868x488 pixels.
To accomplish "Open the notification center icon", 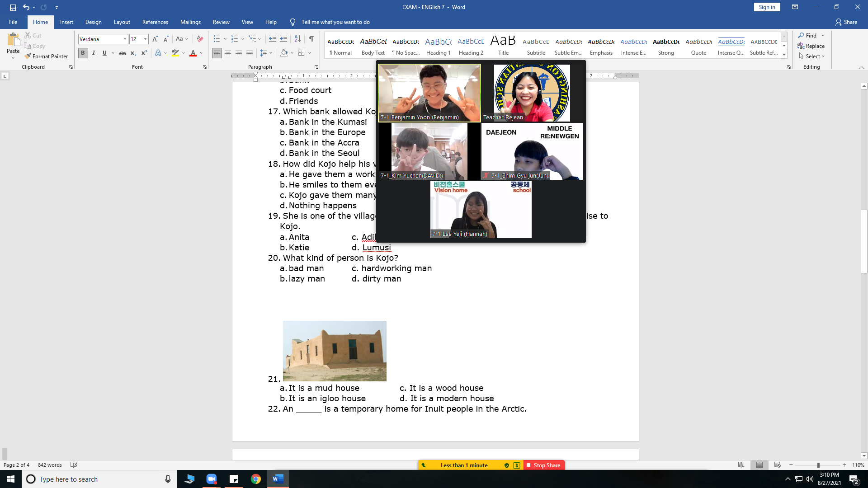I will coord(854,479).
